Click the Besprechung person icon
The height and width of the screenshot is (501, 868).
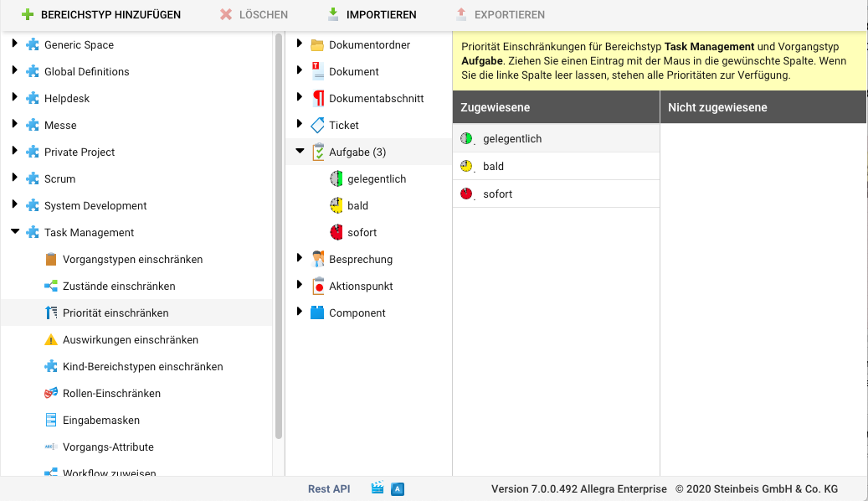pos(317,260)
